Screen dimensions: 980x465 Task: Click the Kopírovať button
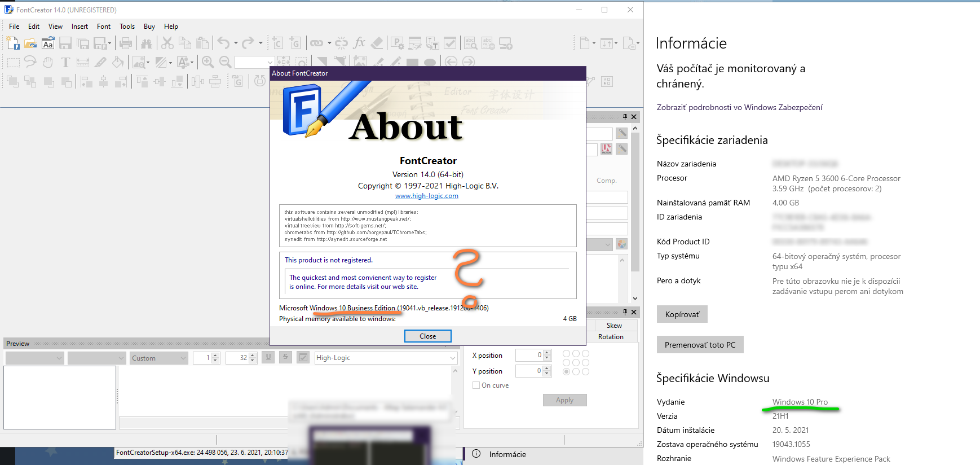tap(682, 314)
